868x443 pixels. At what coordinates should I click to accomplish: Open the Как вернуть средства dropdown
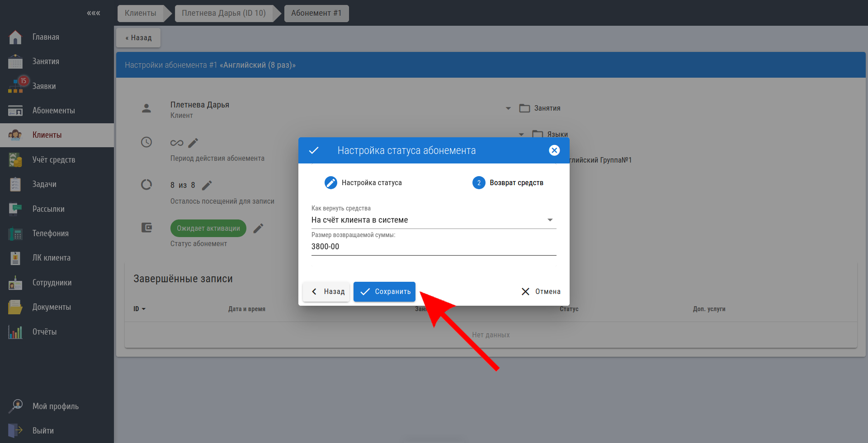[434, 220]
